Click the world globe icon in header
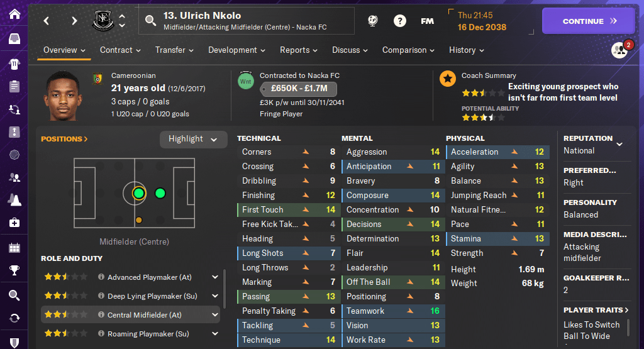The height and width of the screenshot is (349, 644). click(x=372, y=21)
